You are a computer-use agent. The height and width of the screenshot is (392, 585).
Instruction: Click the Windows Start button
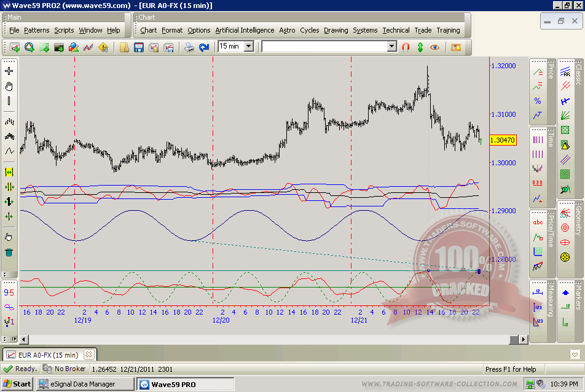click(17, 384)
